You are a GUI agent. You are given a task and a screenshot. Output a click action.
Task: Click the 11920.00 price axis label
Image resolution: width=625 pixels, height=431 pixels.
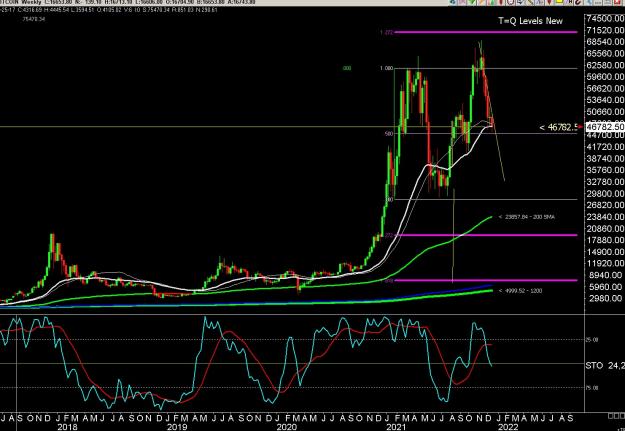(605, 264)
